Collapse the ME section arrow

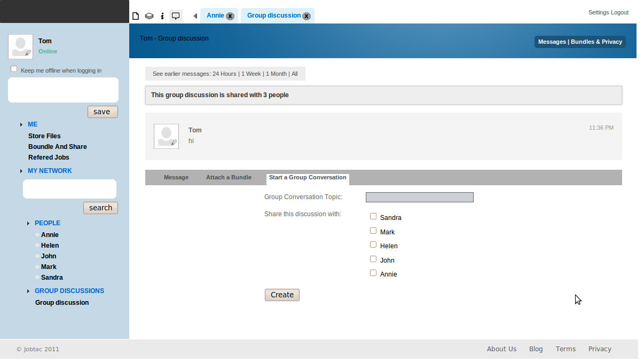point(21,124)
